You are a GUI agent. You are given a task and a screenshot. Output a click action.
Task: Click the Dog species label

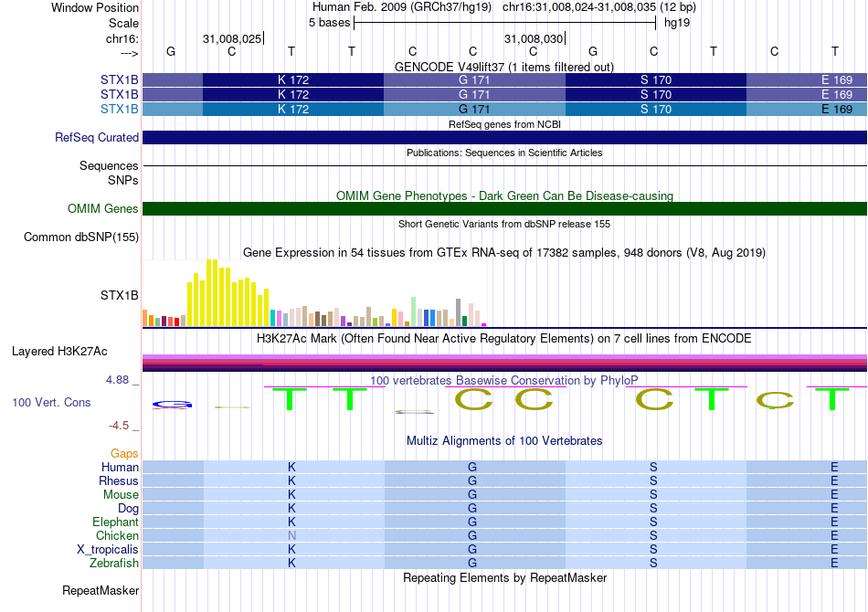point(128,509)
